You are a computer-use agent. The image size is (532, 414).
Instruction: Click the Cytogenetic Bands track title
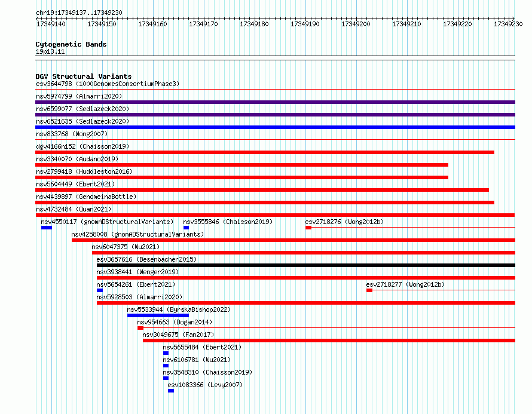point(71,44)
